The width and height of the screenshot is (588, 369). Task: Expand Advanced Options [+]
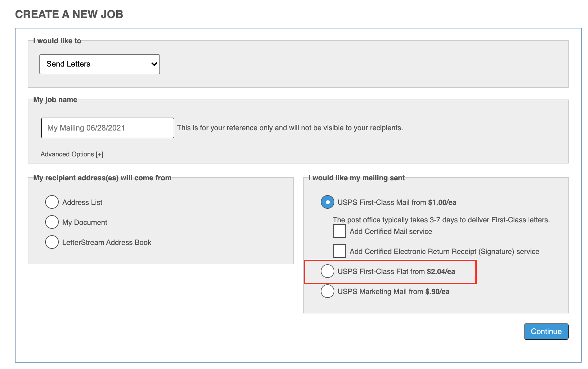72,154
